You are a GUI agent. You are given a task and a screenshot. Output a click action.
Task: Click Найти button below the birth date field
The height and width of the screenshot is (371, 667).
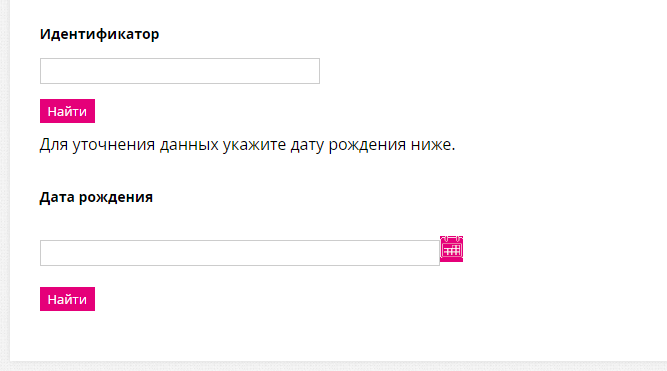point(67,299)
